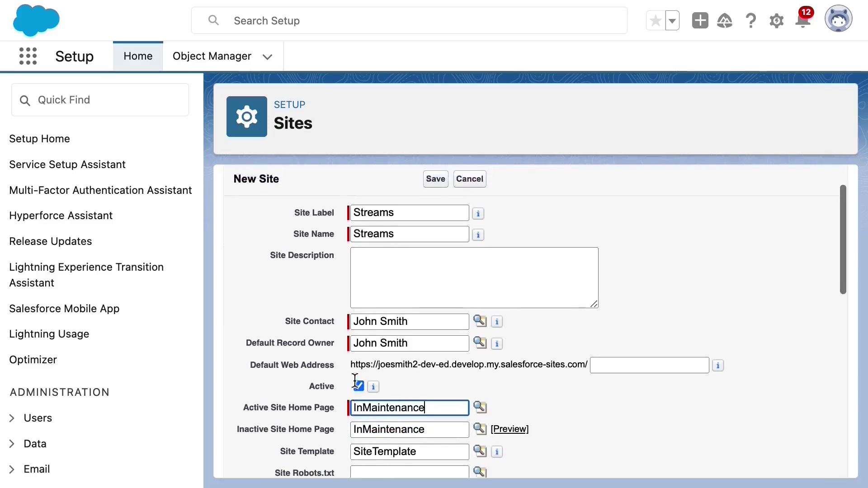Click the favorites star icon

[x=656, y=21]
